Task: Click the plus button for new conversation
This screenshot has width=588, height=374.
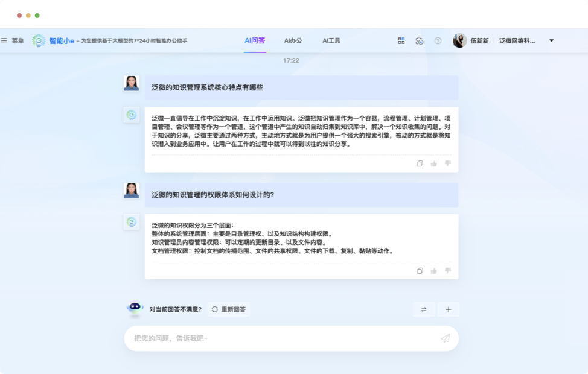Action: tap(448, 309)
